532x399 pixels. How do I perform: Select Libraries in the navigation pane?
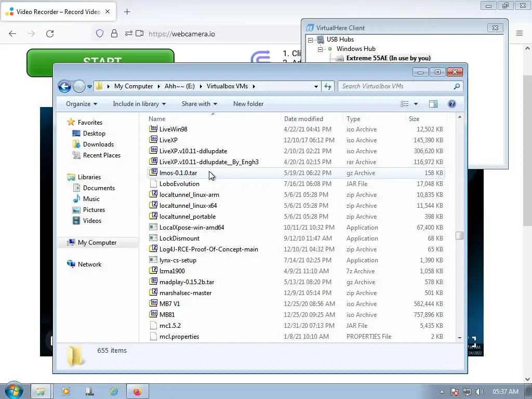[x=89, y=177]
